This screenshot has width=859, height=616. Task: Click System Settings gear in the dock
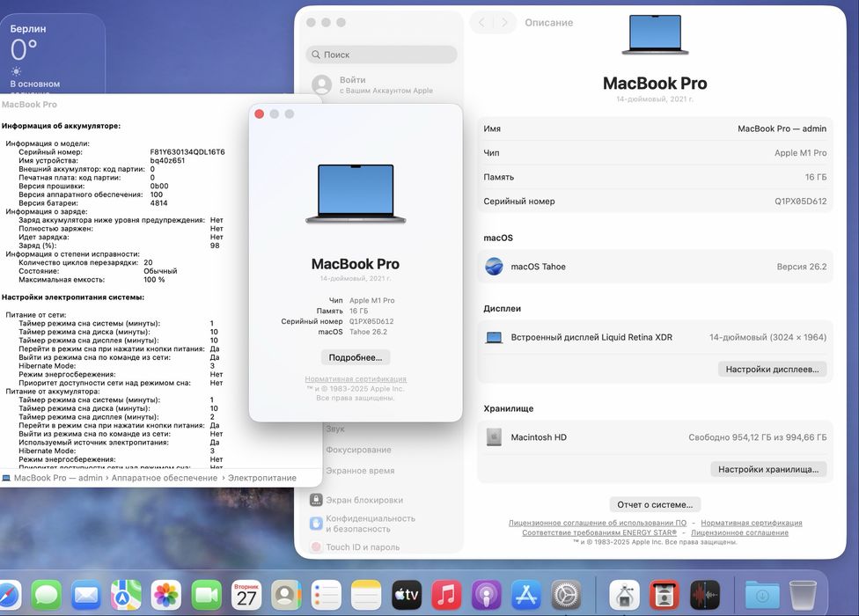pyautogui.click(x=567, y=595)
